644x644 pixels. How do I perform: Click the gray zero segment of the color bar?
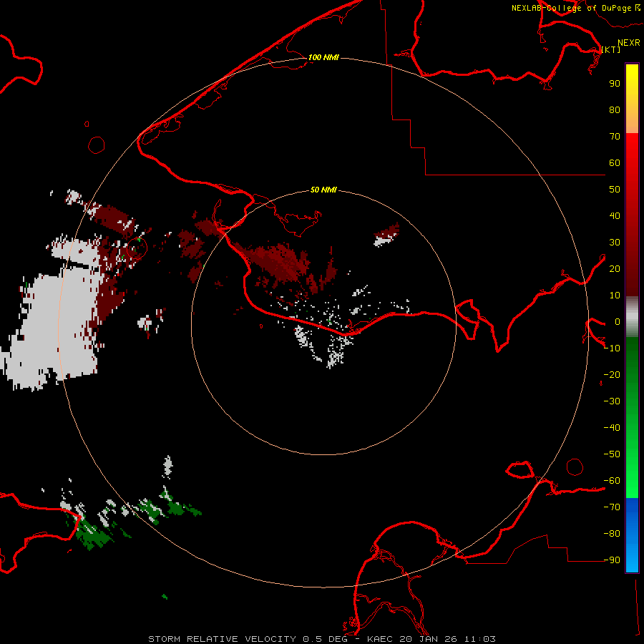coord(632,317)
